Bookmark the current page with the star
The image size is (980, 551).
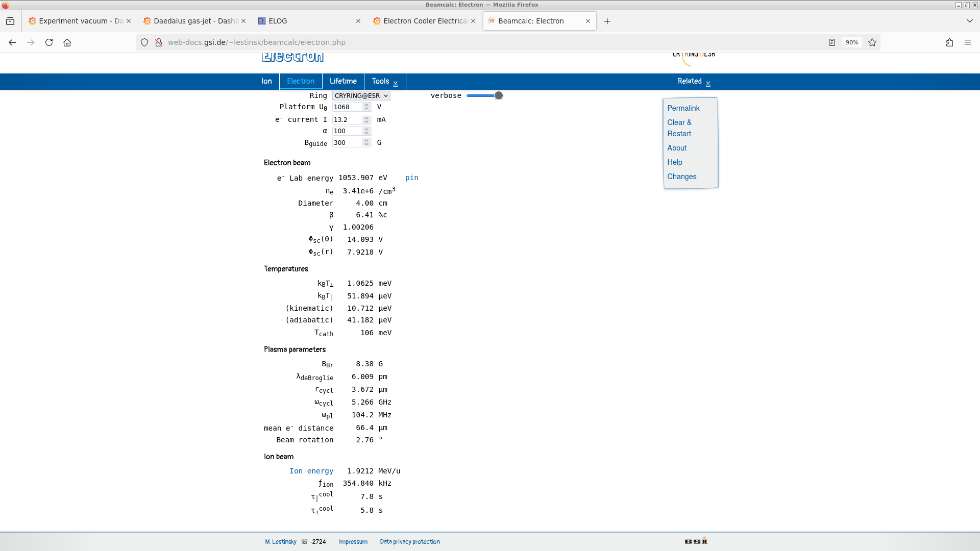(872, 42)
